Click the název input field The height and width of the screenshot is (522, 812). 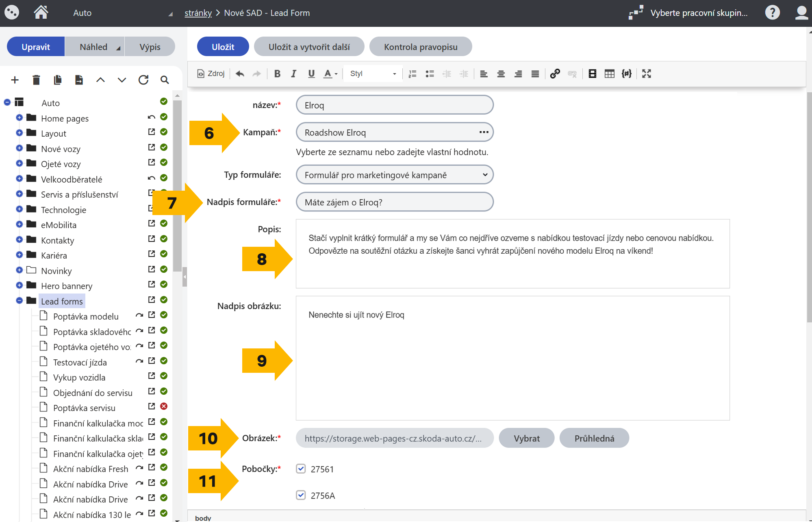[x=395, y=105]
